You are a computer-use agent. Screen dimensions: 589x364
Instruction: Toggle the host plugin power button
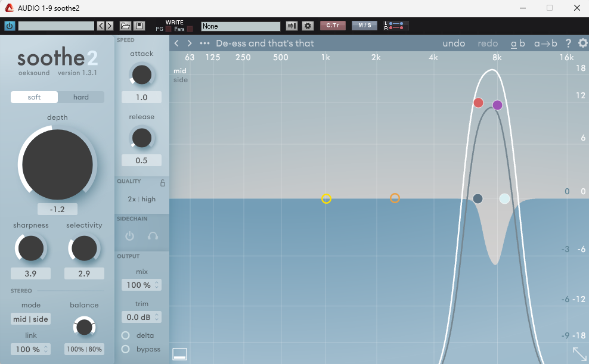click(10, 26)
